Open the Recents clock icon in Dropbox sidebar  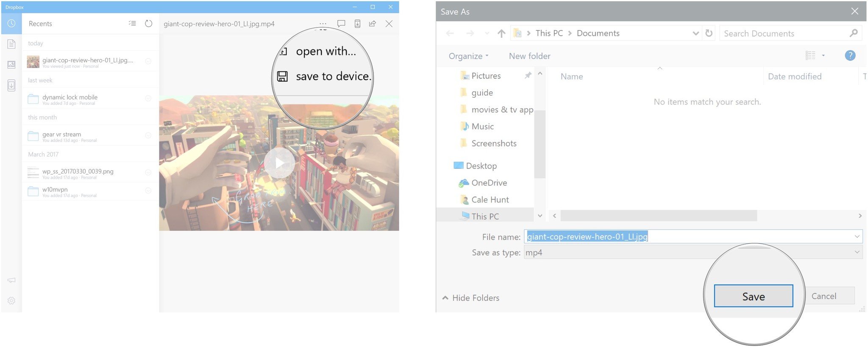point(11,24)
